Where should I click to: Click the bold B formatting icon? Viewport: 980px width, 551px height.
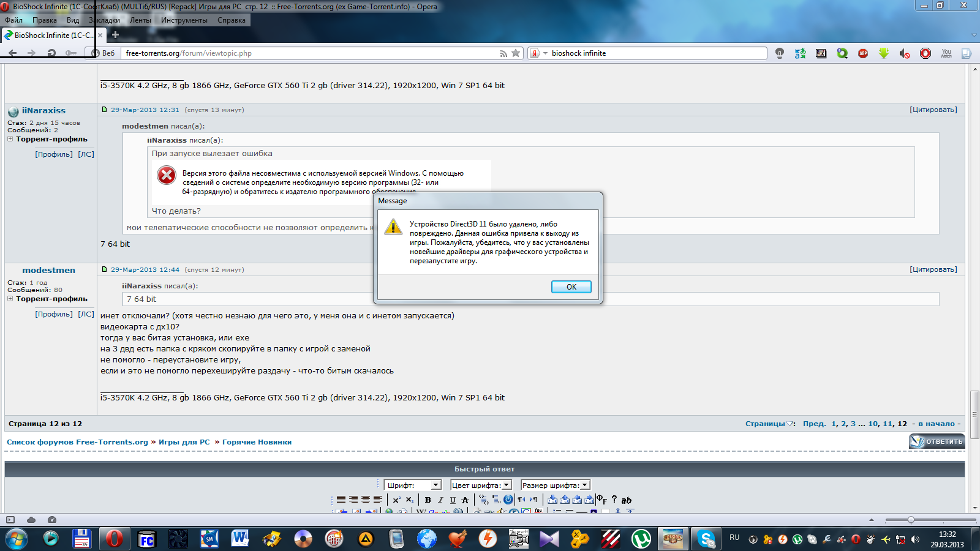point(428,500)
